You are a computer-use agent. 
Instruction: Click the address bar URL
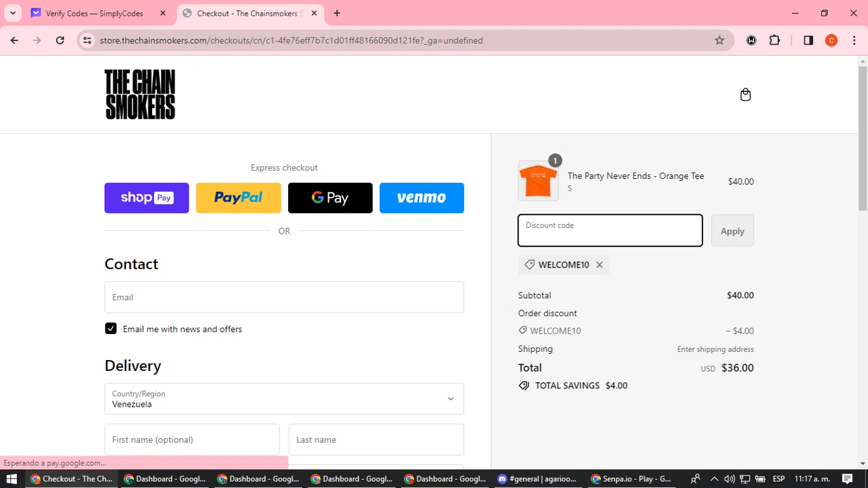click(291, 41)
